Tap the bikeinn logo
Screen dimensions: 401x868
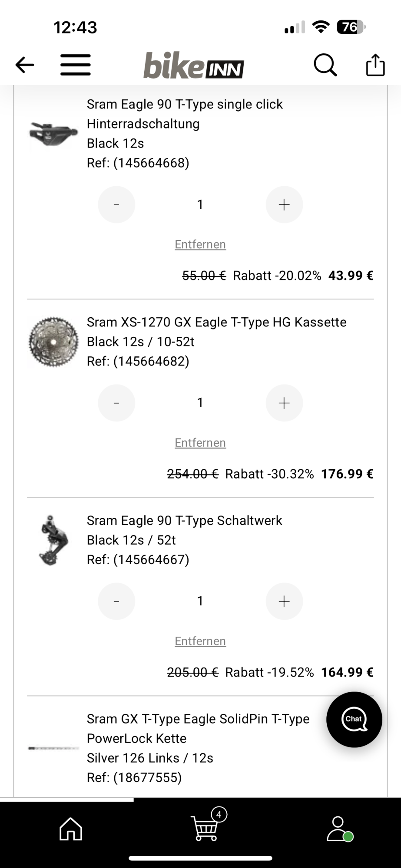pyautogui.click(x=194, y=66)
